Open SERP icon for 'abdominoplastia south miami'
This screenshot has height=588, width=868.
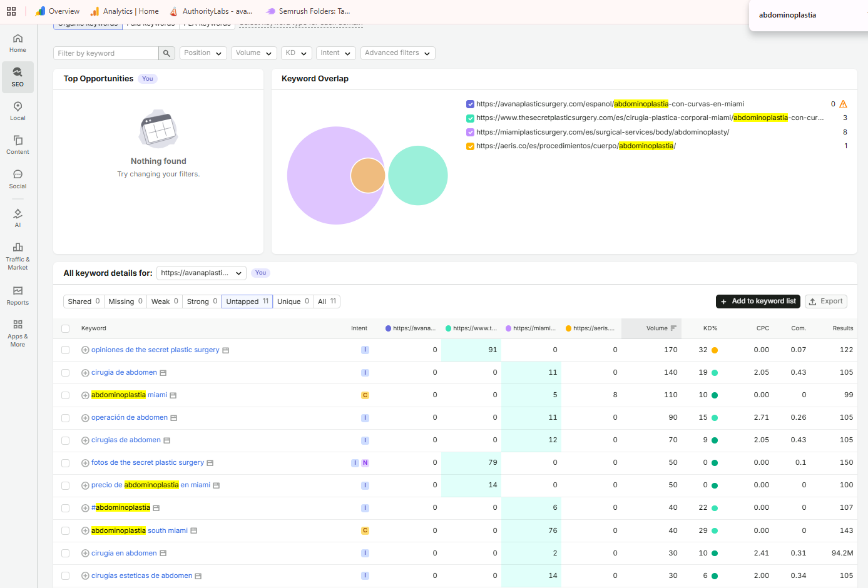(194, 530)
